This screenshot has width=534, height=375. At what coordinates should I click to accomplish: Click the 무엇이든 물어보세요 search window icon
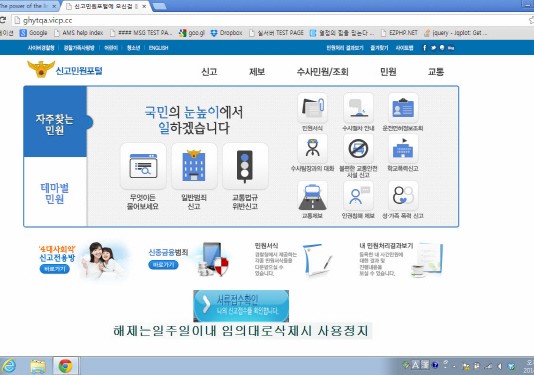pos(143,166)
